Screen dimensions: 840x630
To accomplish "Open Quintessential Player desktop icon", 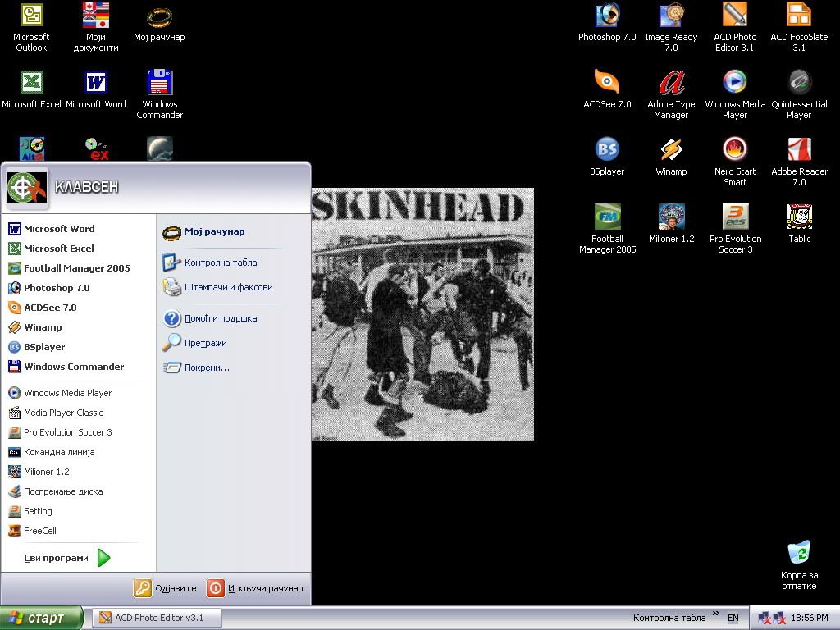I will pos(799,94).
